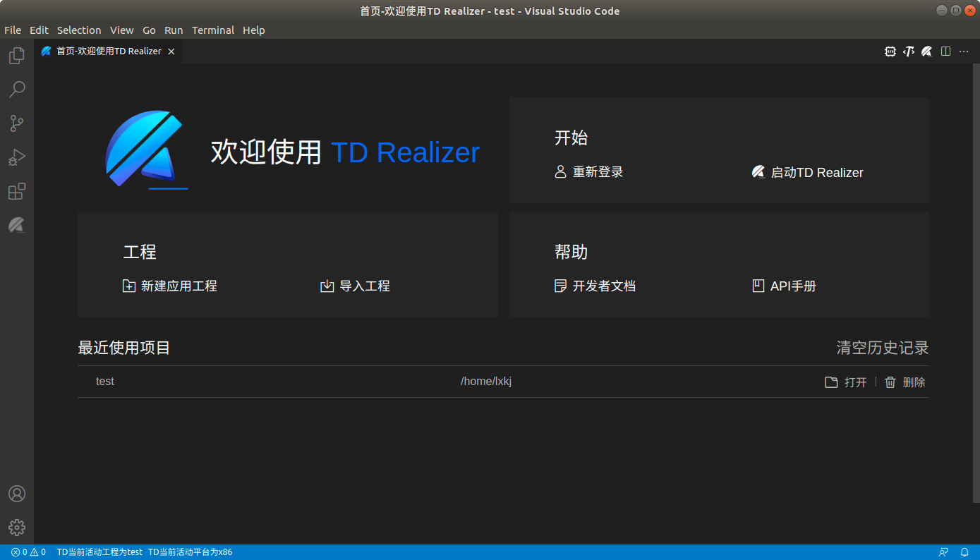Open the Explorer view in activity bar
This screenshot has width=980, height=560.
coord(17,56)
